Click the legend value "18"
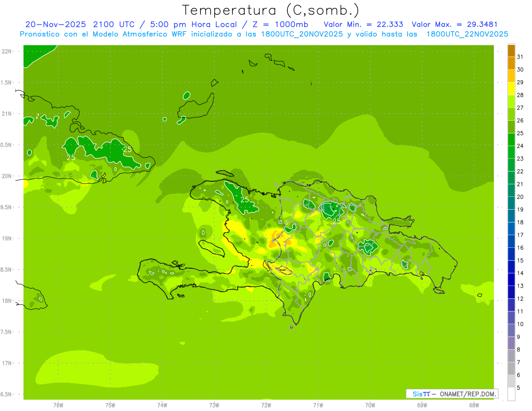The image size is (532, 411). pos(520,223)
